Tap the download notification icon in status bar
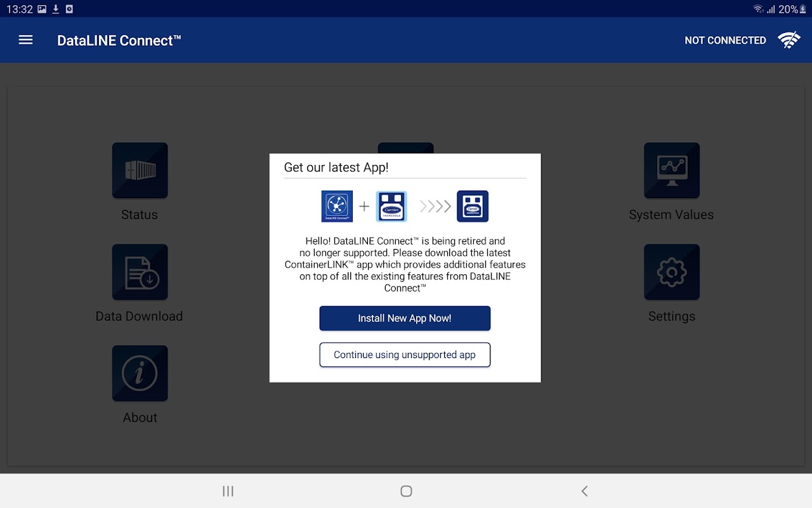 [56, 9]
